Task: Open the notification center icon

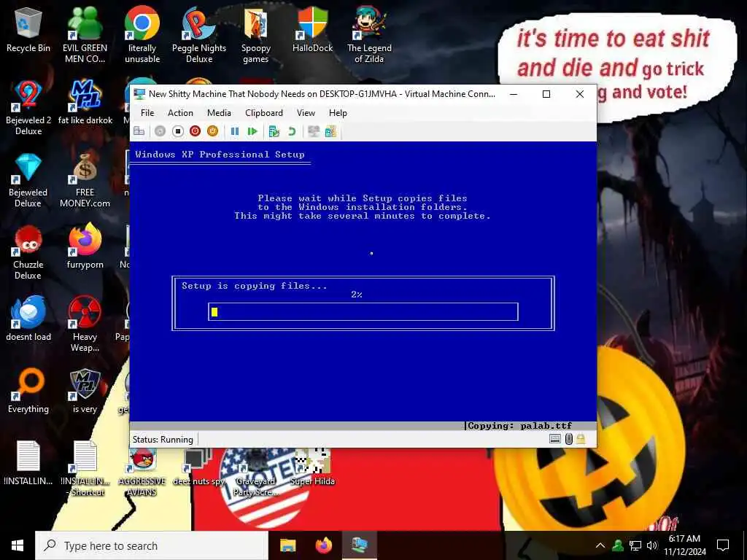Action: pos(723,545)
